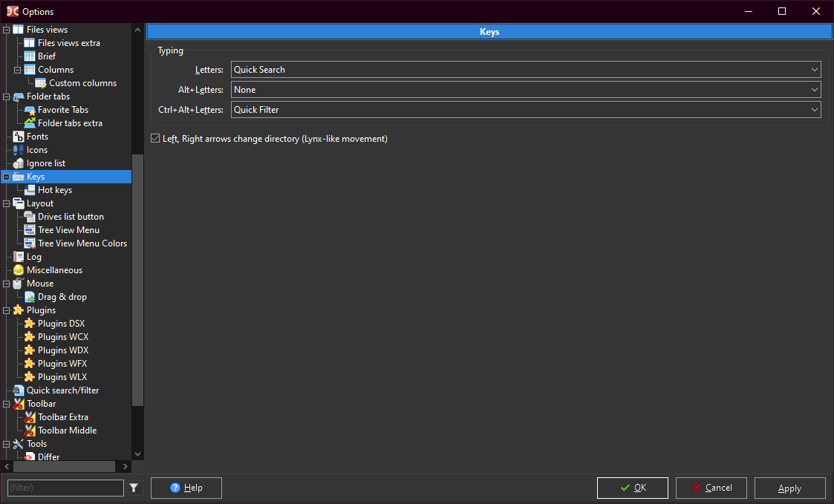Viewport: 834px width, 504px height.
Task: Click the options filter text field
Action: (x=65, y=488)
